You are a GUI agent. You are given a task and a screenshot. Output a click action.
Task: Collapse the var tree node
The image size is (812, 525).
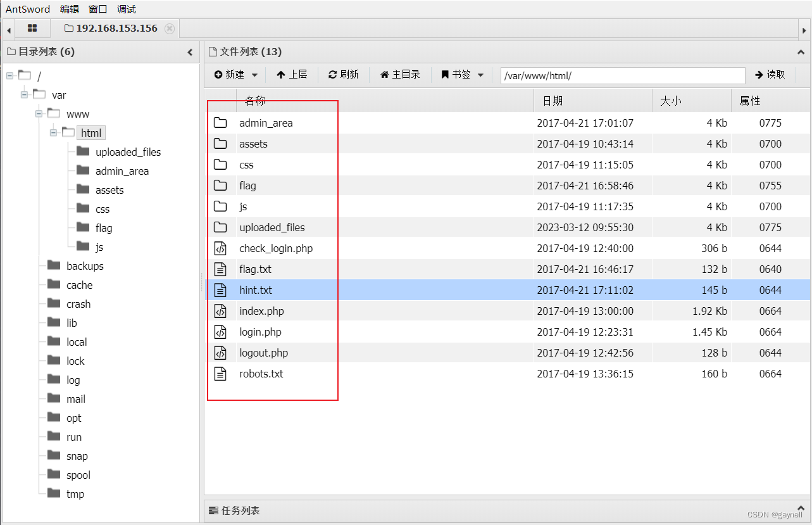pos(24,95)
